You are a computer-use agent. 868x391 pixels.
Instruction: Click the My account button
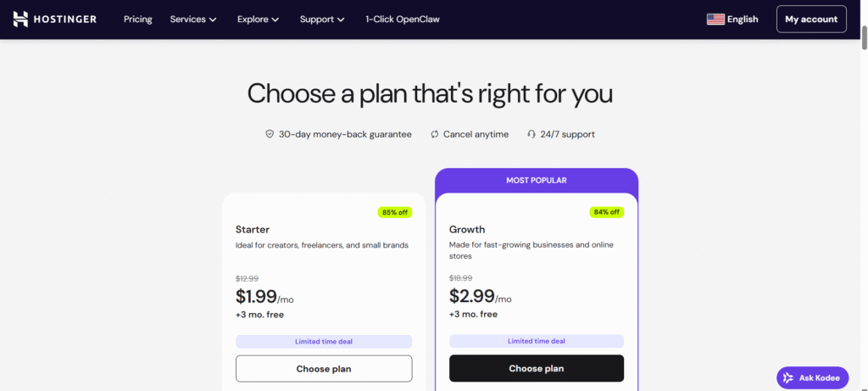(811, 19)
